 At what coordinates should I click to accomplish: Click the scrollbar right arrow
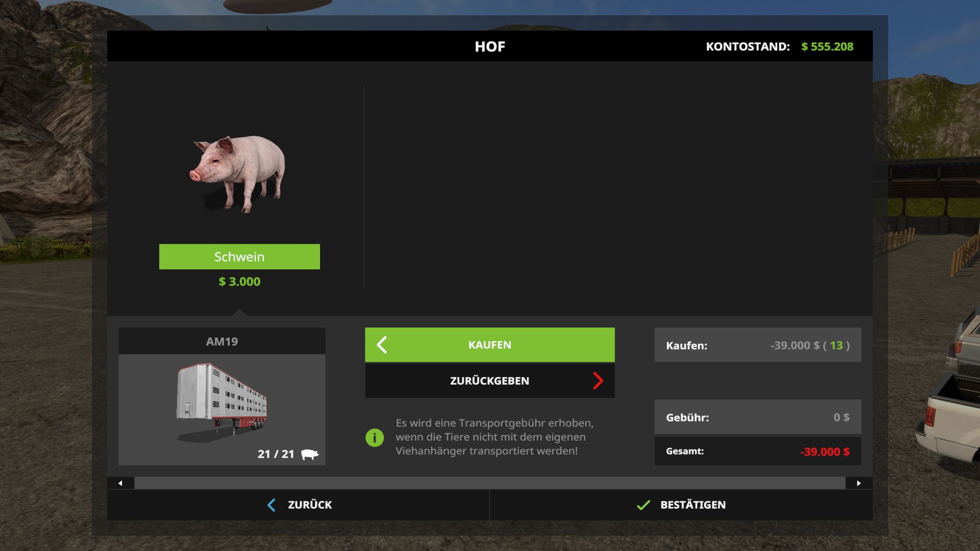[859, 483]
